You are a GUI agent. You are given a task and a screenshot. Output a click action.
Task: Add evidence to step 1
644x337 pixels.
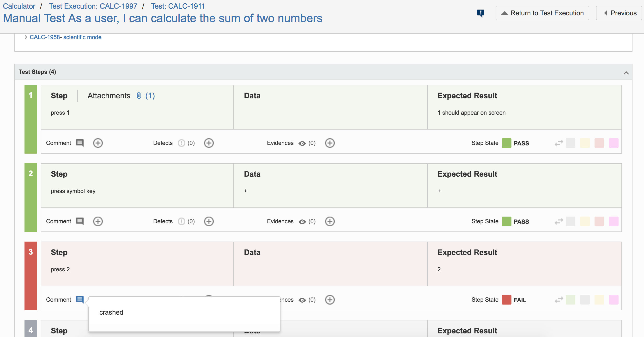[330, 143]
